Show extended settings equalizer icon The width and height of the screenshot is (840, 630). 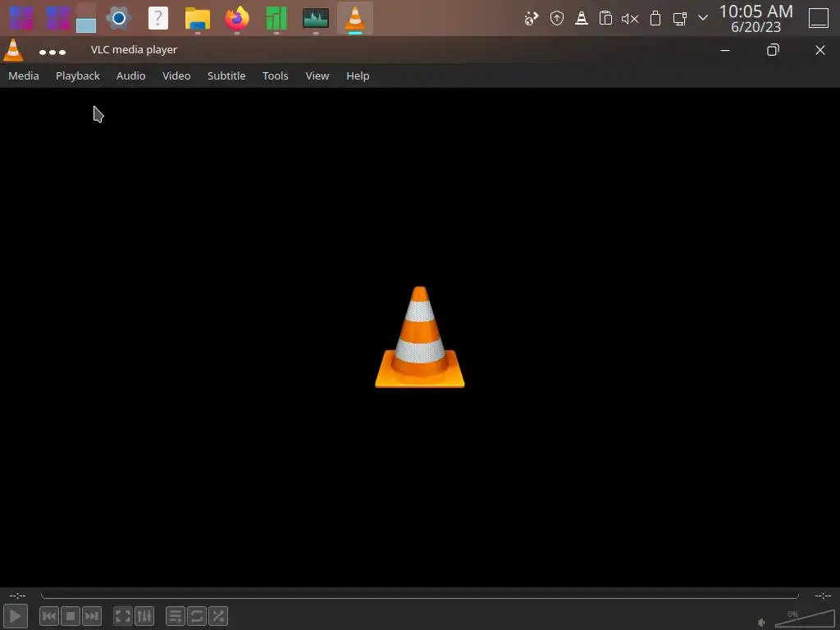click(x=144, y=616)
